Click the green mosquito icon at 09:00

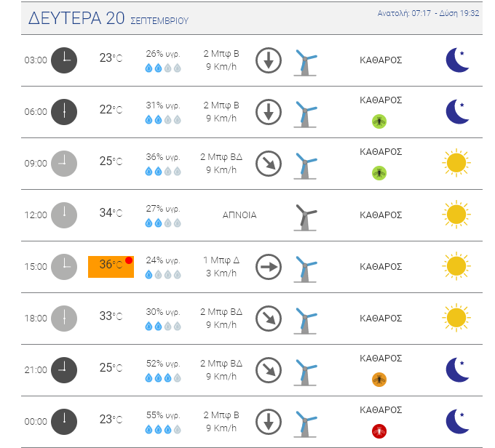379,173
